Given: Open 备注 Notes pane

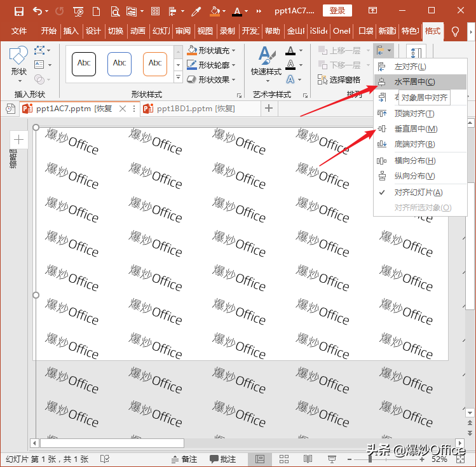Looking at the screenshot, I should pyautogui.click(x=184, y=459).
